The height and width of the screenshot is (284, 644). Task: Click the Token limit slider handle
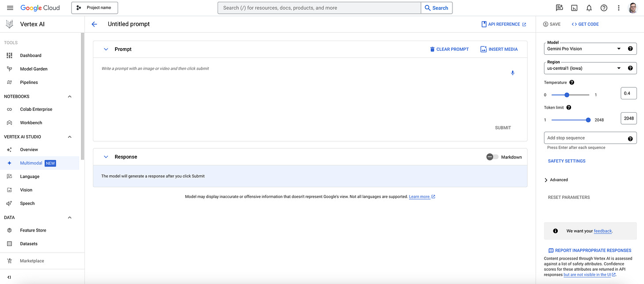588,120
